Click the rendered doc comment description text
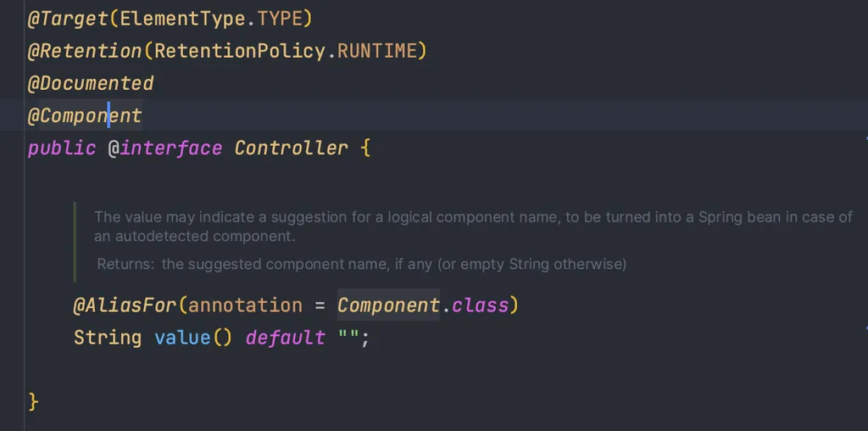 pos(473,226)
